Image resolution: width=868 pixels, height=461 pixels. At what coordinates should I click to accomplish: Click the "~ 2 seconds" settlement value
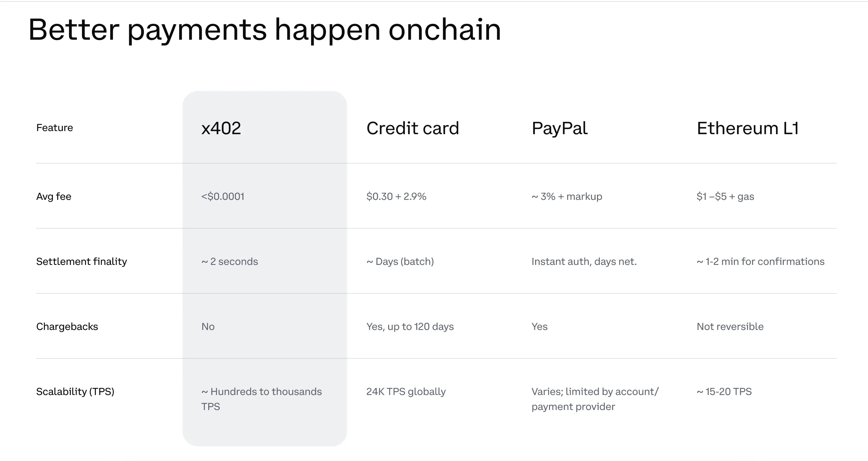pos(230,261)
